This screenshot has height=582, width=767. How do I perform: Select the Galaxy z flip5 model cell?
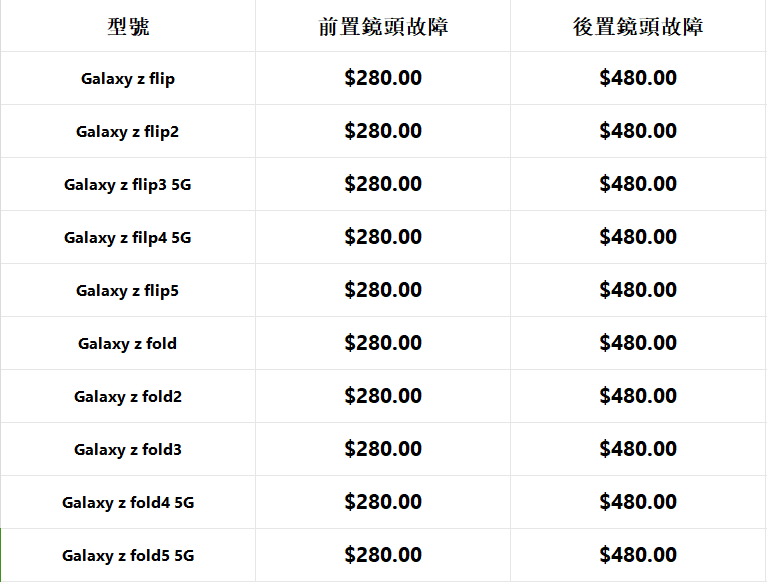(x=128, y=290)
